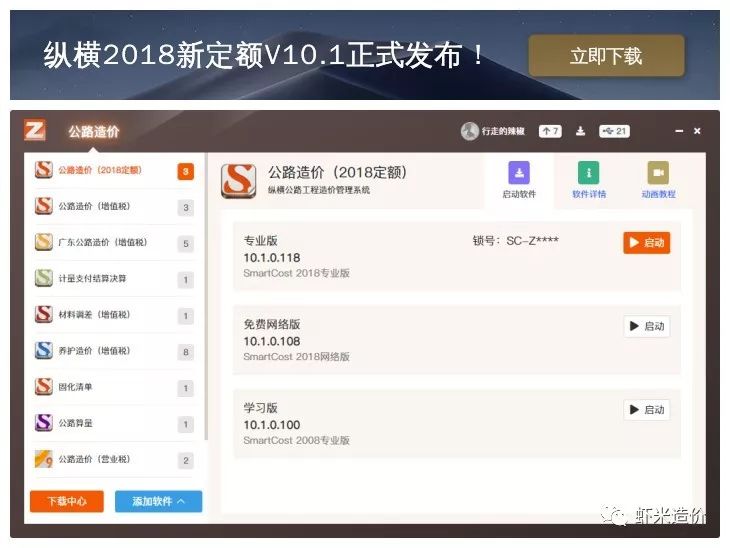Click sidebar vertical scrollbar
The image size is (730, 548).
(x=206, y=297)
